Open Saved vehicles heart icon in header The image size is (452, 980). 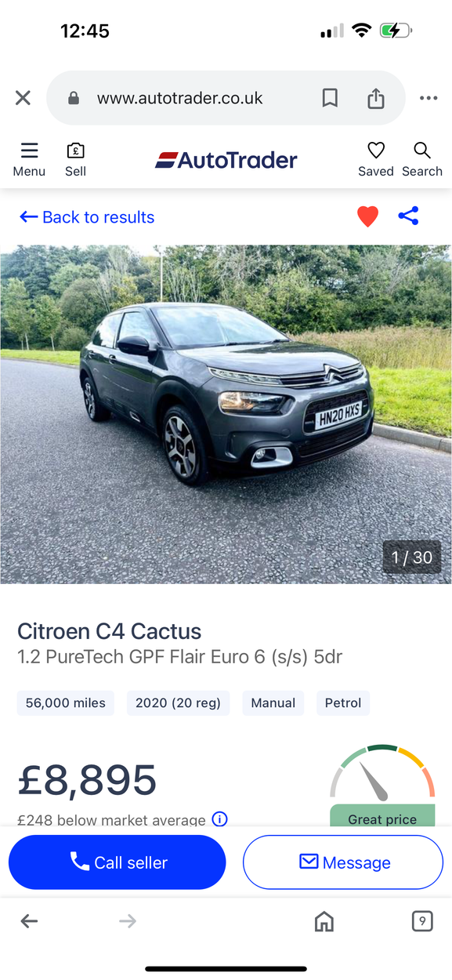click(x=376, y=159)
